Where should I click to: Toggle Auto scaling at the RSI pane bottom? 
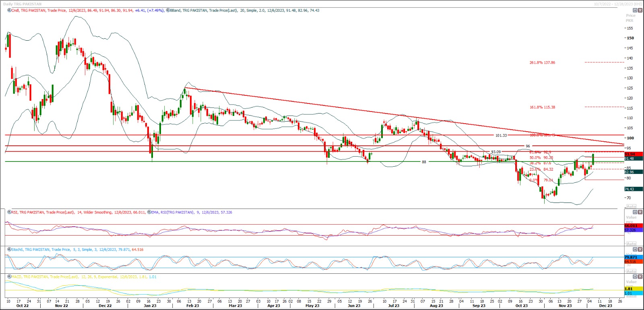(631, 244)
